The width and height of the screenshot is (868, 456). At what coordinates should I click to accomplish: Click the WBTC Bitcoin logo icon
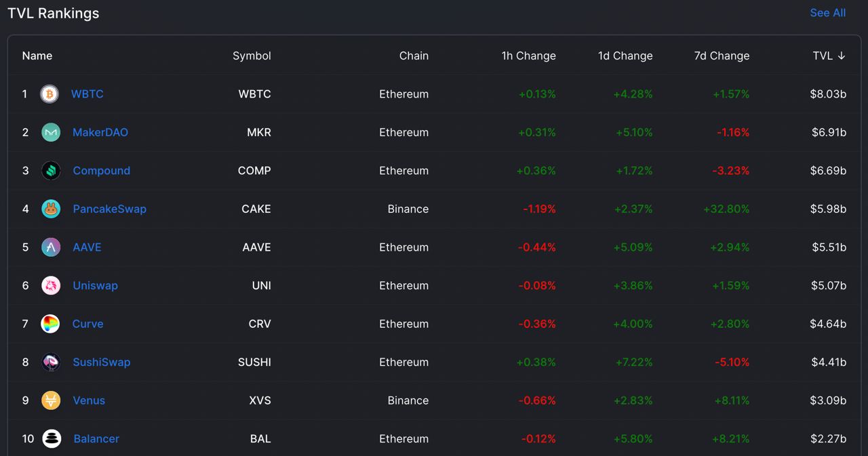click(50, 94)
